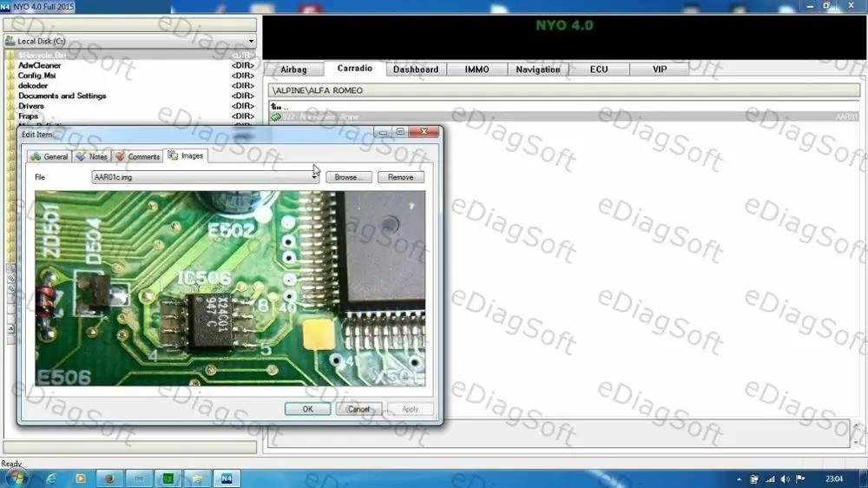Screen dimensions: 868x488
Task: Click the \ALPINE\ALFA ROMEO path field
Action: tap(564, 90)
